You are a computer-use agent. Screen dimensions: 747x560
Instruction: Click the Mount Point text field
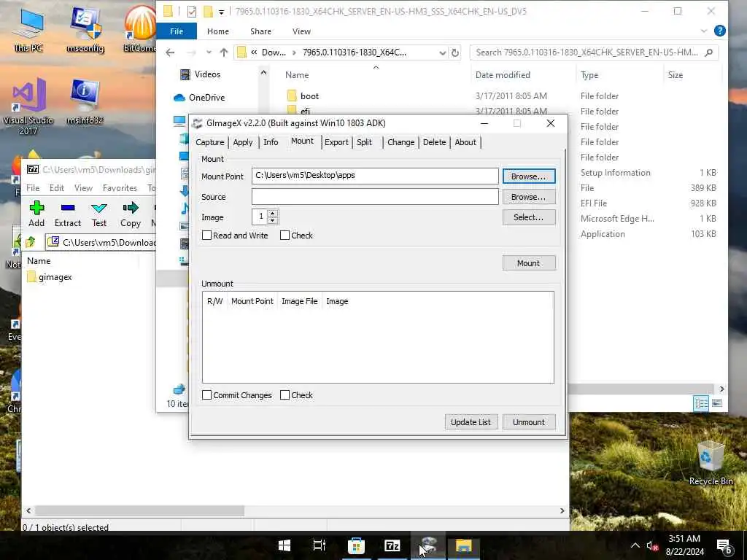click(x=375, y=176)
